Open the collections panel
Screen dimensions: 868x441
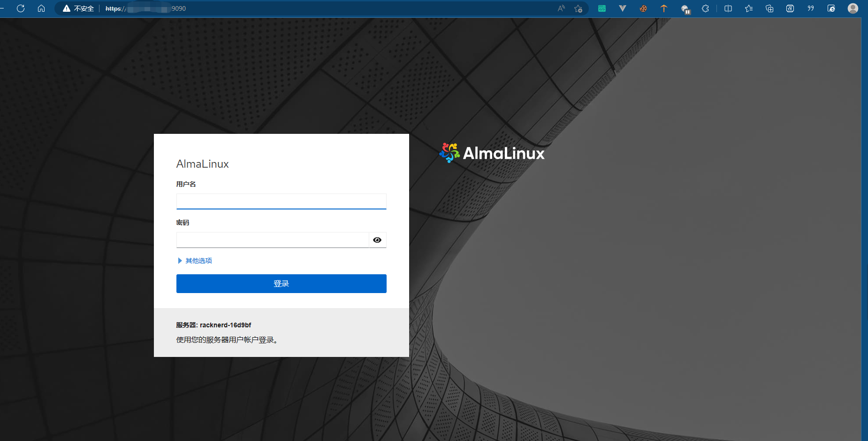click(x=769, y=8)
